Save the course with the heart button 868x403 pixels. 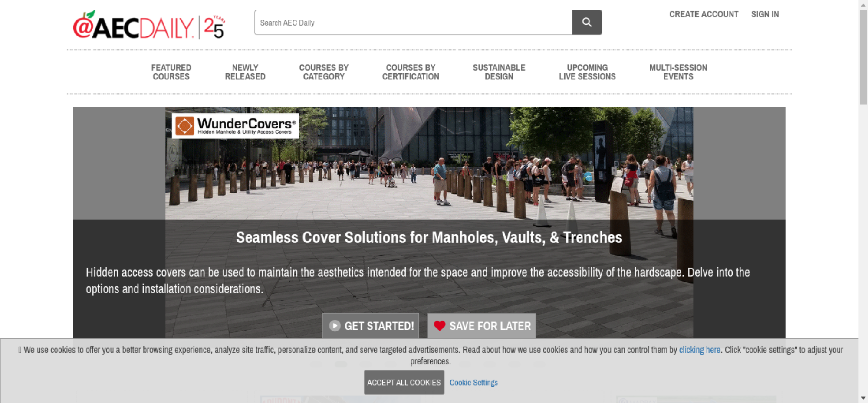click(481, 326)
